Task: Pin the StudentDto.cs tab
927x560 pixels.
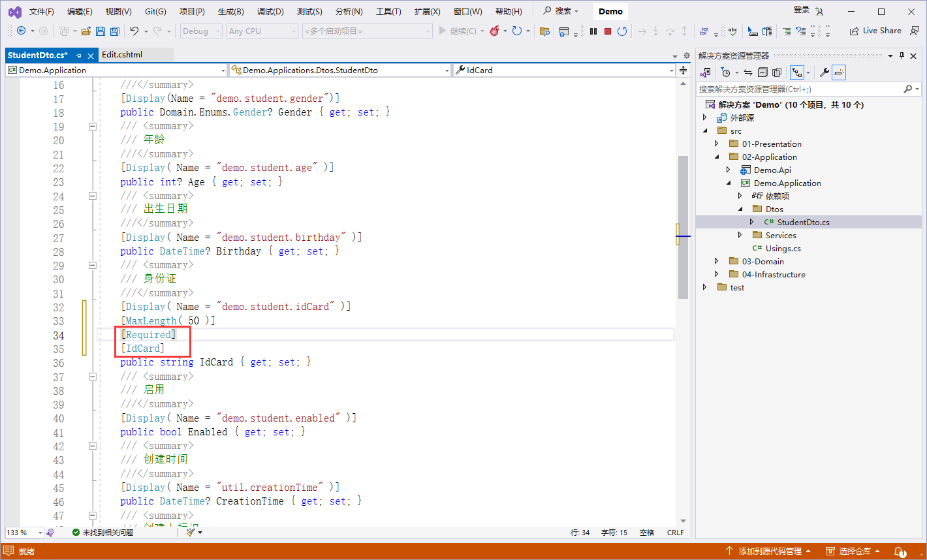Action: 79,55
